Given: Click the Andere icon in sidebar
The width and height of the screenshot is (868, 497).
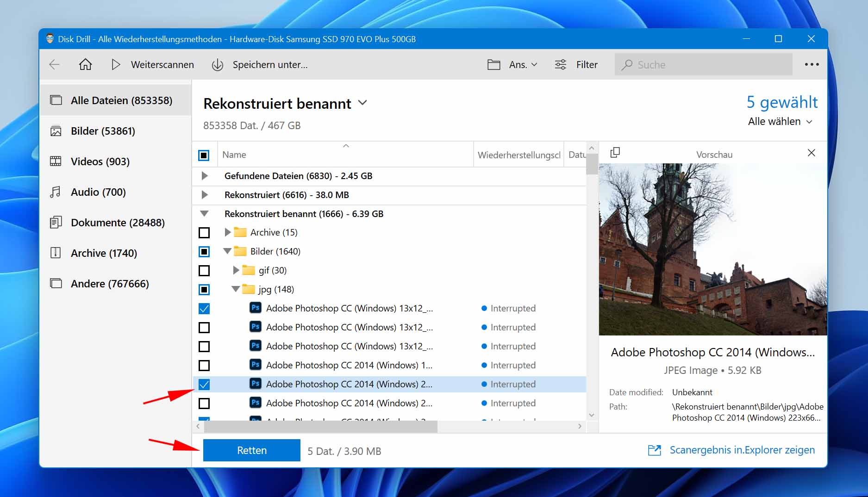Looking at the screenshot, I should (56, 283).
